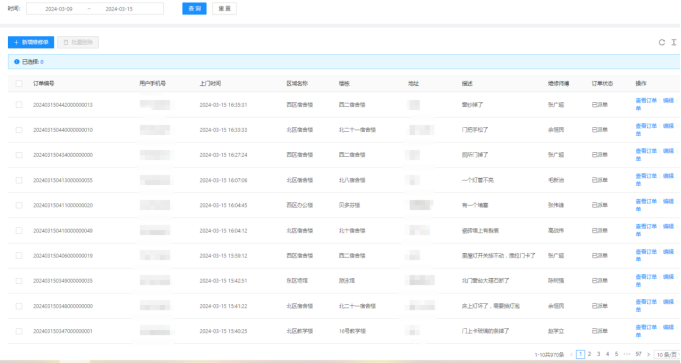The height and width of the screenshot is (363, 681).
Task: Click 编辑 for the 16:27:24 order
Action: [x=668, y=151]
